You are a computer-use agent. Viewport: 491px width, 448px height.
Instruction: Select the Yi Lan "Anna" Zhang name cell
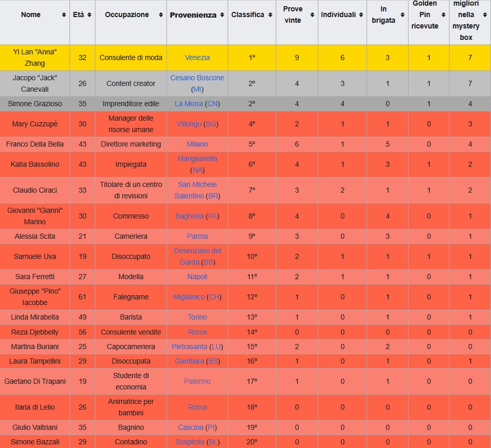[35, 57]
